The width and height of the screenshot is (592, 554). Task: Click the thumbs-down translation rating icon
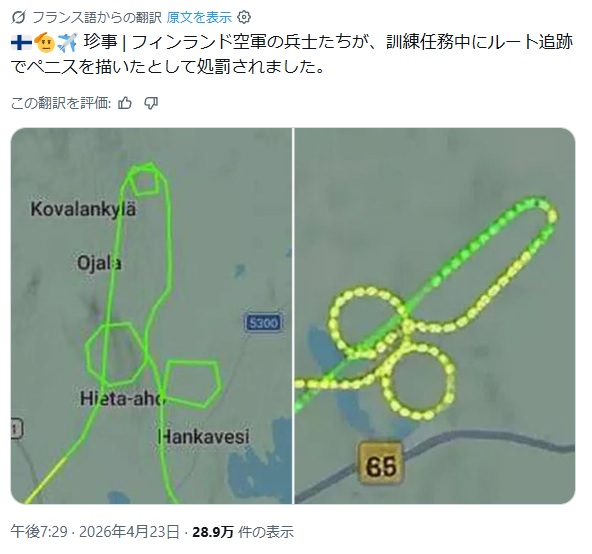pyautogui.click(x=151, y=103)
